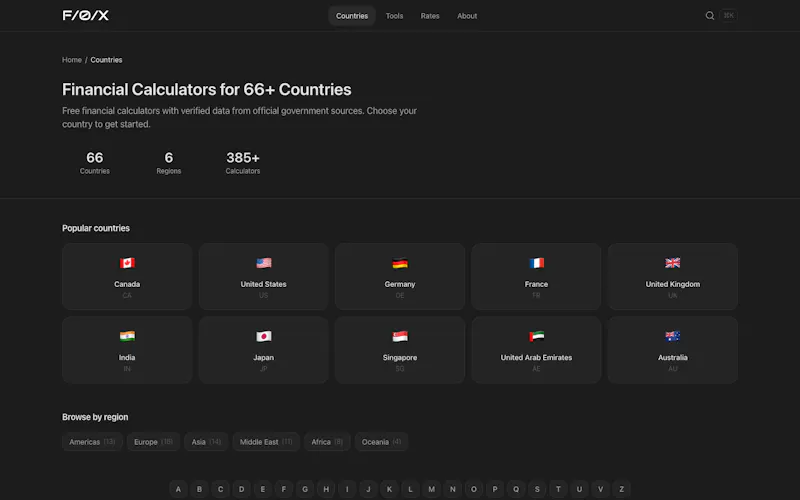Jump to letter V in alphabet index
The width and height of the screenshot is (800, 500).
[601, 489]
